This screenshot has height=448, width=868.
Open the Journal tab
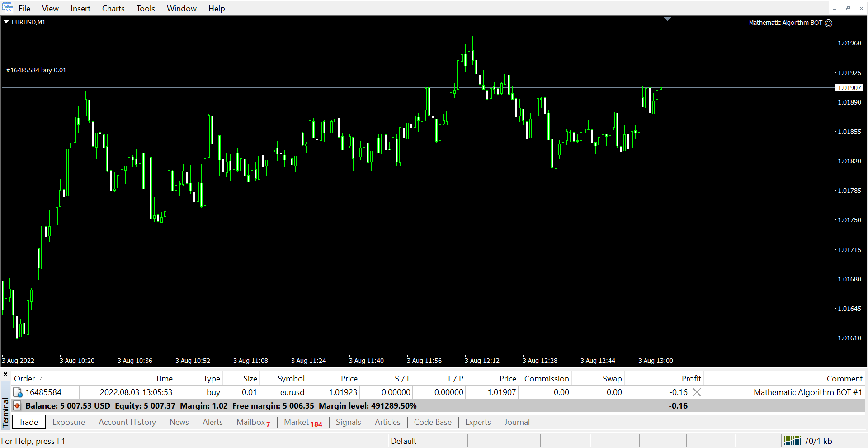(517, 422)
